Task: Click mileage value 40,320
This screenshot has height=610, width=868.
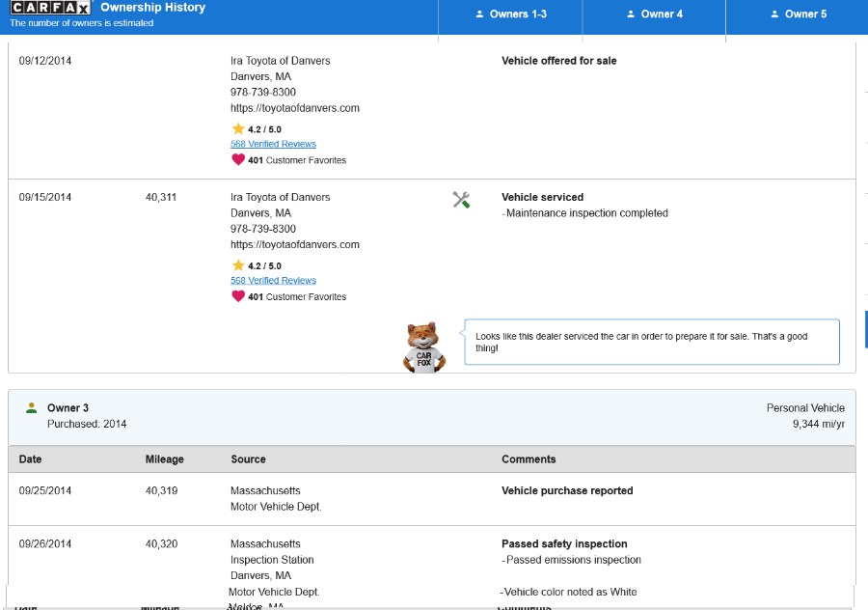Action: [162, 544]
